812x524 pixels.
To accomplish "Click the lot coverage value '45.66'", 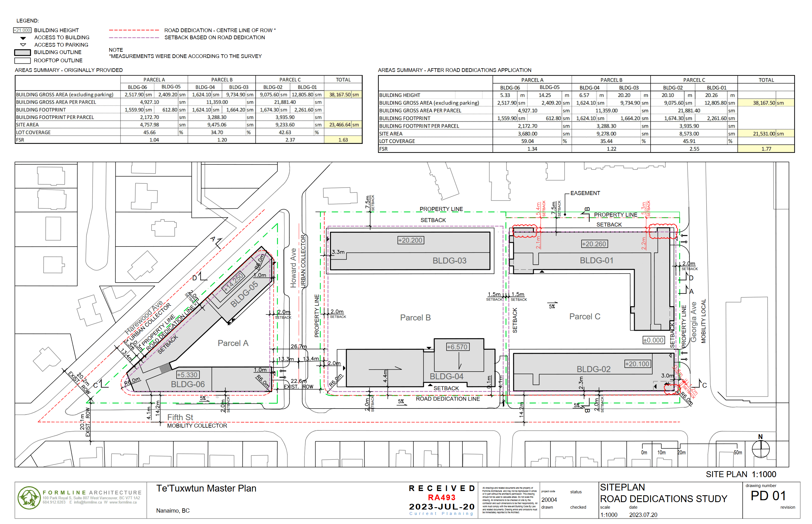I will (x=149, y=132).
